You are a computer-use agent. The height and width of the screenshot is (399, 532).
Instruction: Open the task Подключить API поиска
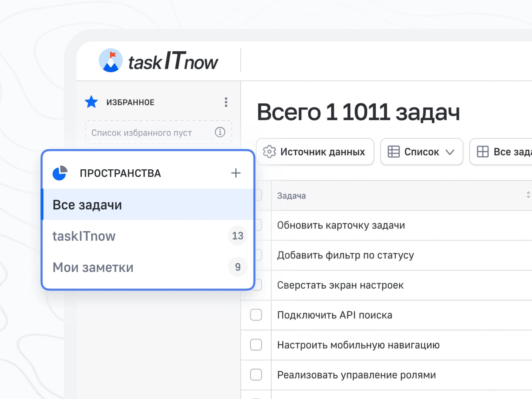point(335,315)
